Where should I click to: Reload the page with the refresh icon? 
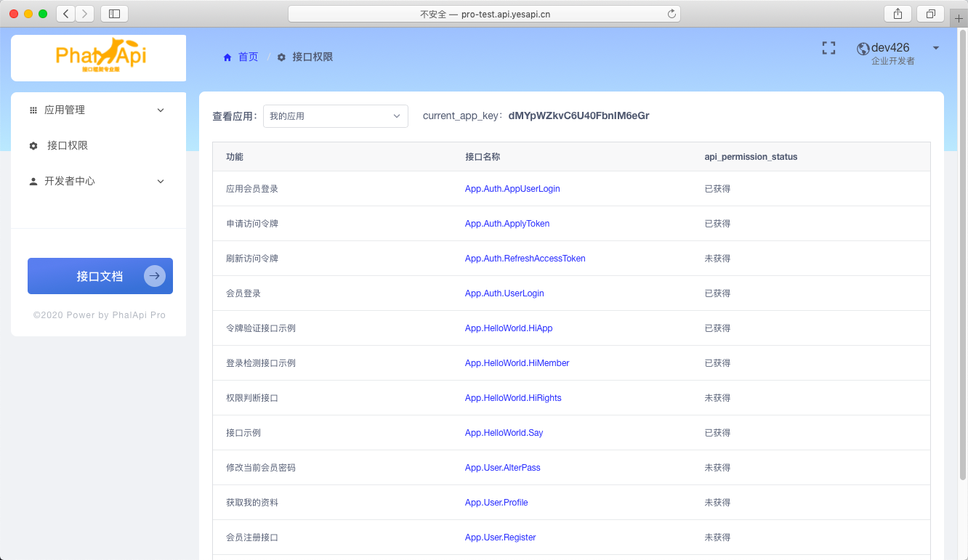click(671, 14)
